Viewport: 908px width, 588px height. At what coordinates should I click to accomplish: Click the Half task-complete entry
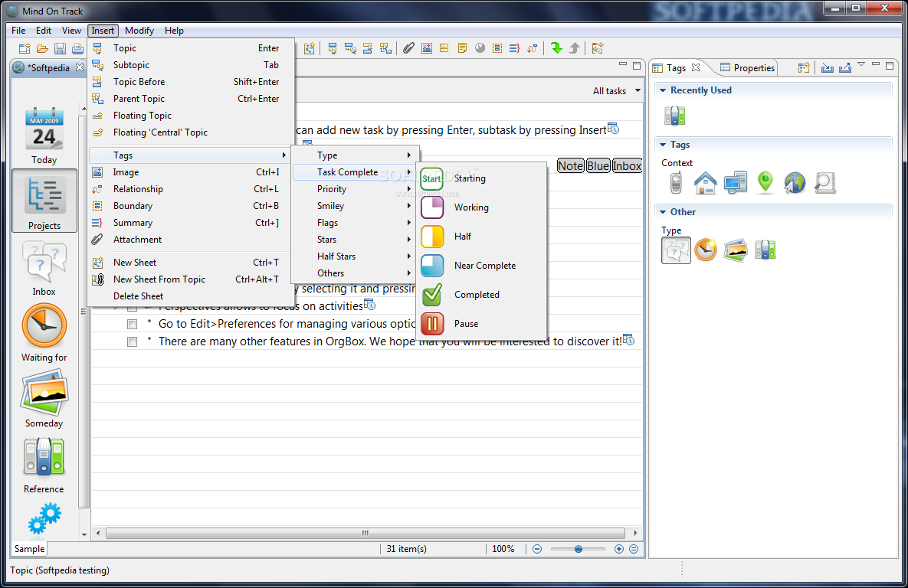click(x=482, y=237)
